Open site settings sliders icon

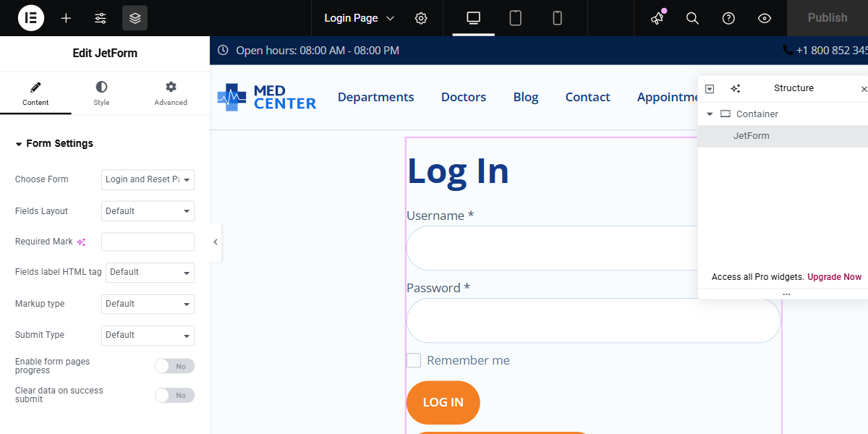(x=100, y=17)
